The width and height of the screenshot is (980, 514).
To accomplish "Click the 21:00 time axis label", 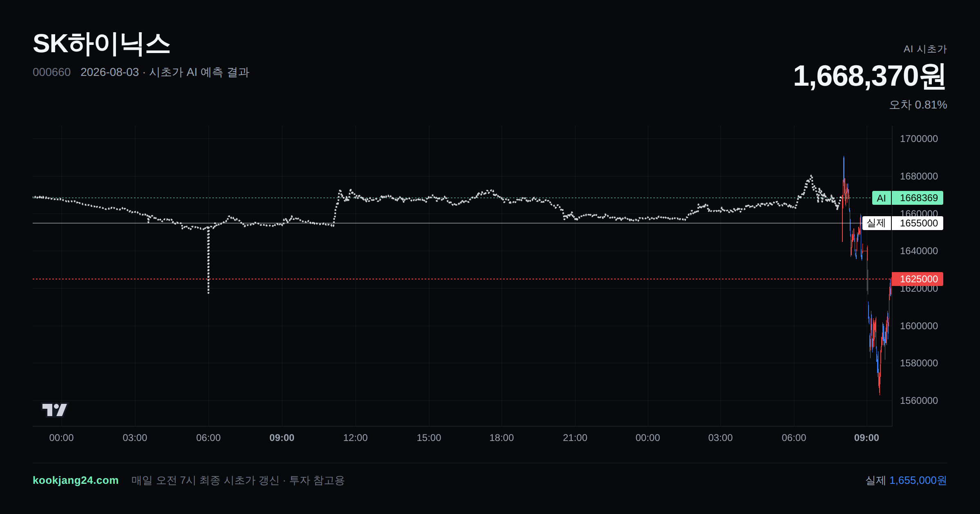I will pyautogui.click(x=575, y=438).
